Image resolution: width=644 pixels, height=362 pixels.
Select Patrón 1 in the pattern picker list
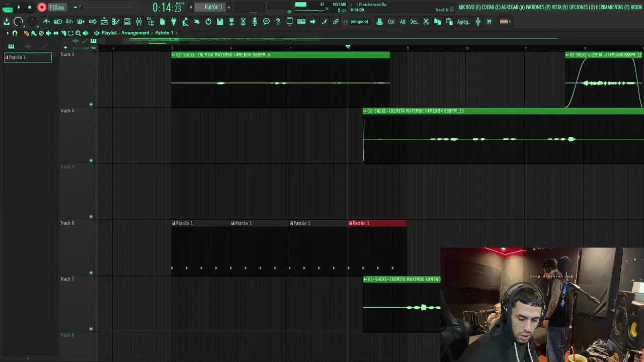coord(28,57)
